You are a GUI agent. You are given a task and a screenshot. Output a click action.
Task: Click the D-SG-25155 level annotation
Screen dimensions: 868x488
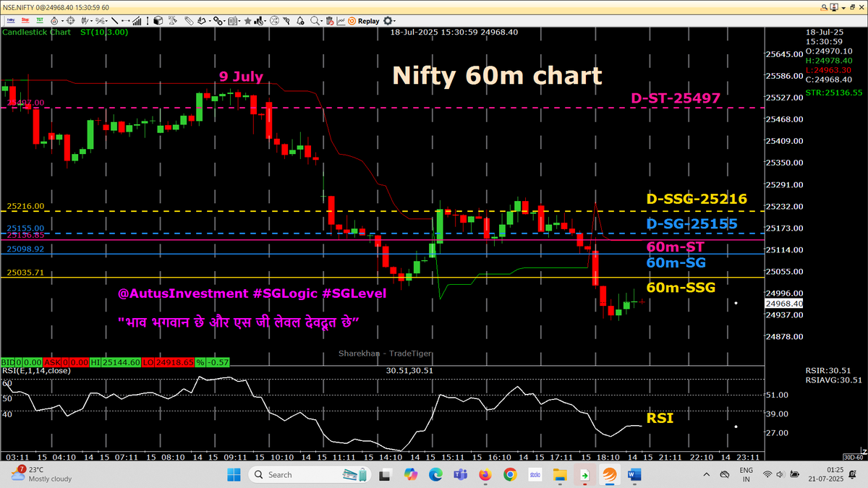point(692,224)
